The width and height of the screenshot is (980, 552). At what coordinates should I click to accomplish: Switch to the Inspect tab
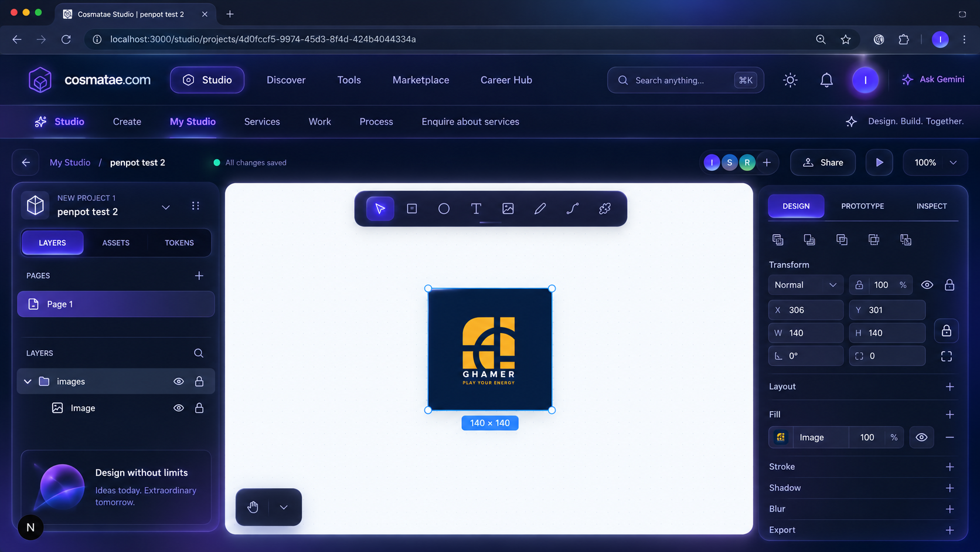click(931, 206)
